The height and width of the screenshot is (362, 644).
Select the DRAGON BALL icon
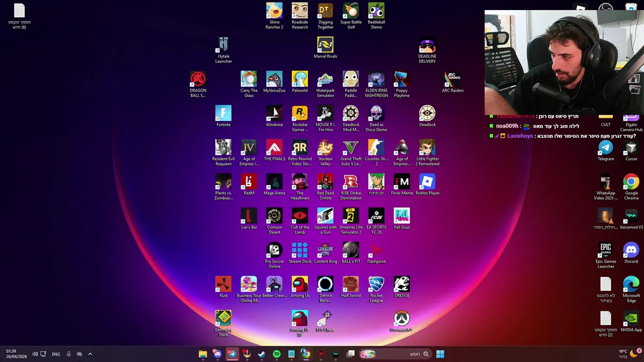tap(198, 84)
